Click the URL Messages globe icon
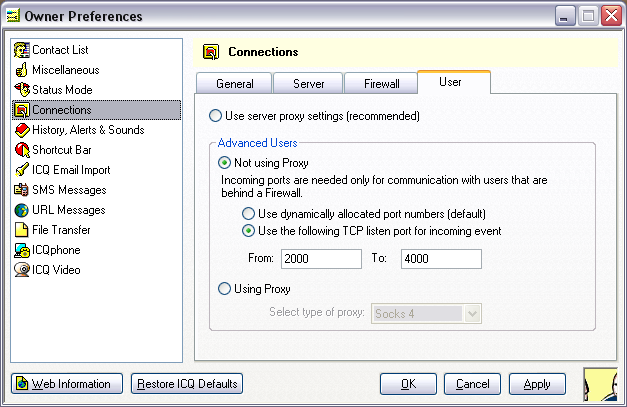The width and height of the screenshot is (627, 407). [22, 210]
